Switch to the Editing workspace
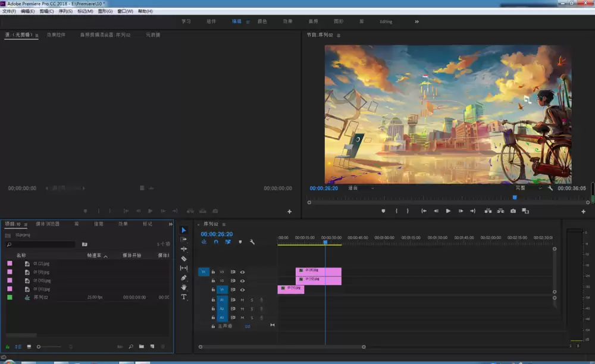The width and height of the screenshot is (595, 364). pyautogui.click(x=386, y=21)
